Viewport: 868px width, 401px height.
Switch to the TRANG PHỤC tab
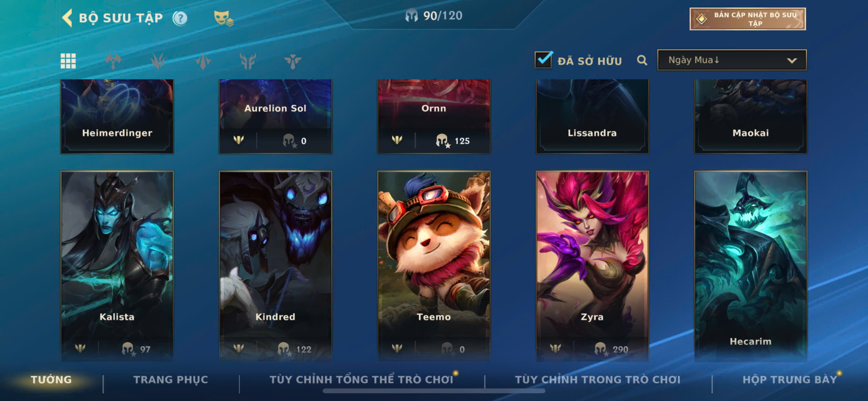pos(171,379)
